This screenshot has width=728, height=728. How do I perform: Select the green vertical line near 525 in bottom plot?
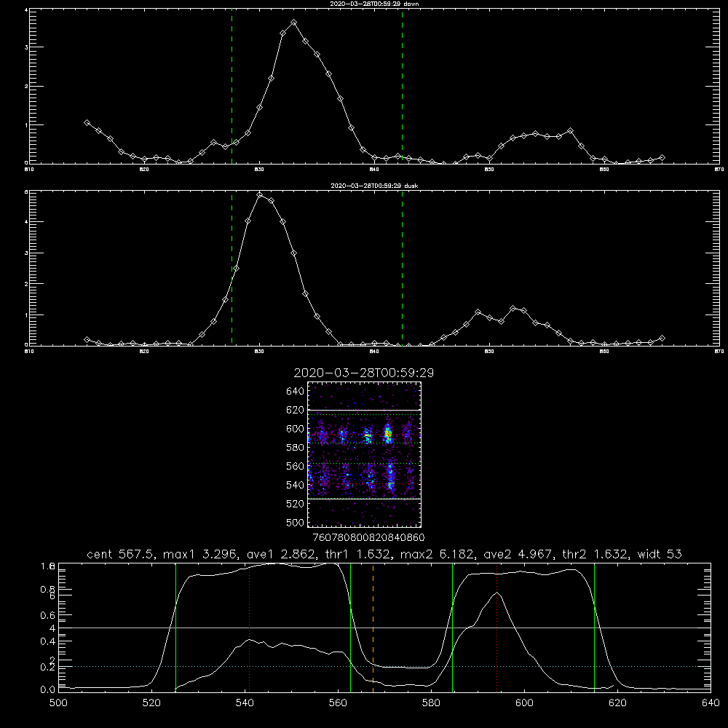pos(175,627)
